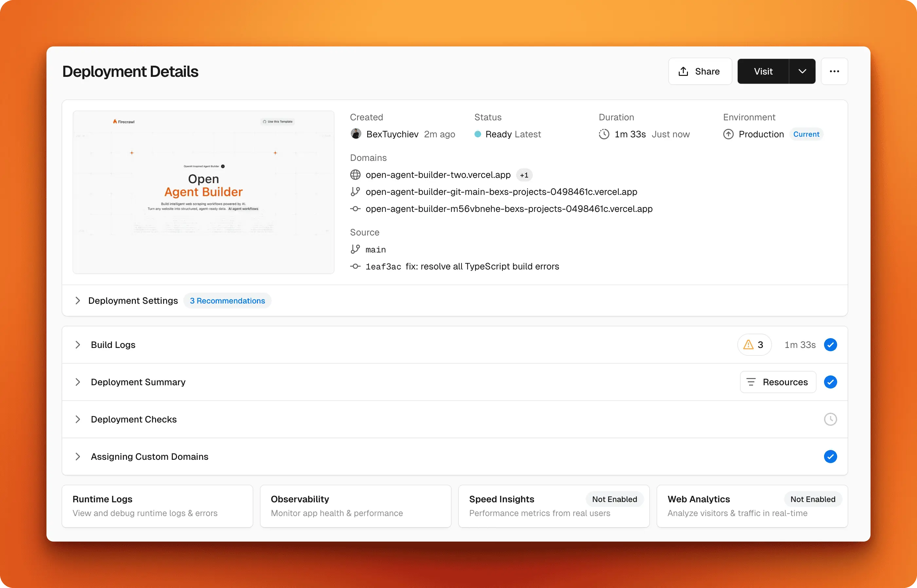The height and width of the screenshot is (588, 917).
Task: Click the clock icon next to 1m 33s duration
Action: [604, 134]
